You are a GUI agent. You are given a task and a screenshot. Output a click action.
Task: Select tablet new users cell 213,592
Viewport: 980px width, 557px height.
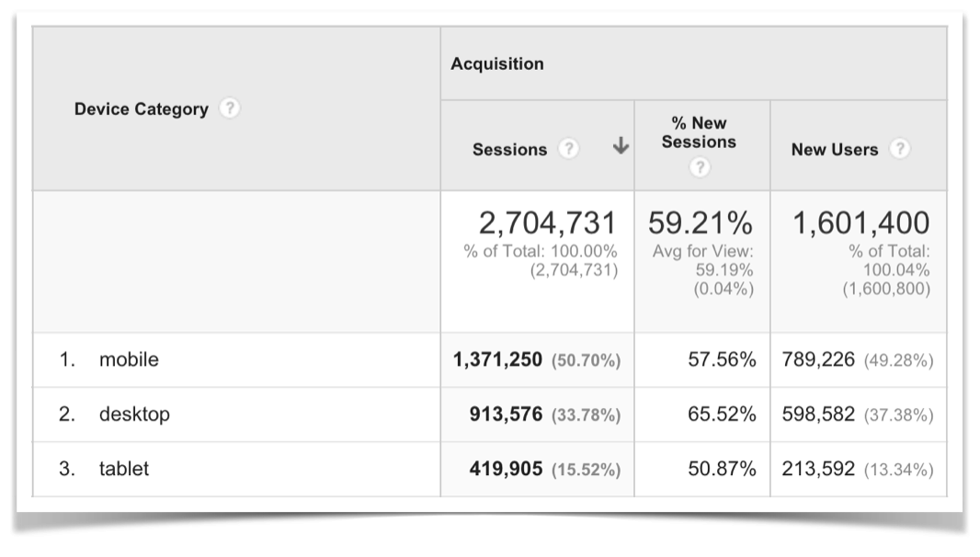pos(818,469)
